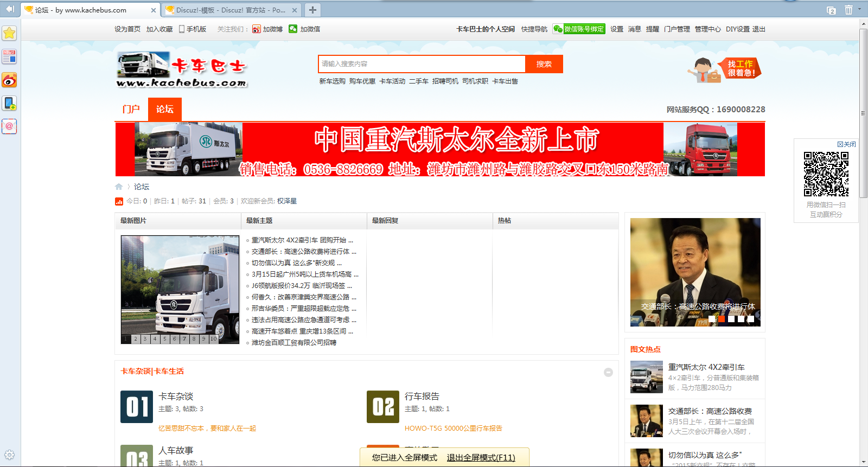Open the 设置 link in the top bar

click(x=617, y=29)
